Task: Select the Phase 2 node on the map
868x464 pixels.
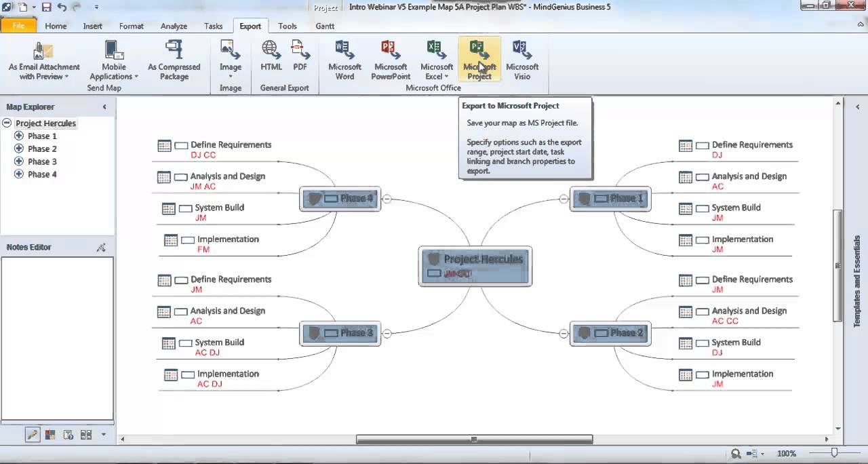Action: 610,333
